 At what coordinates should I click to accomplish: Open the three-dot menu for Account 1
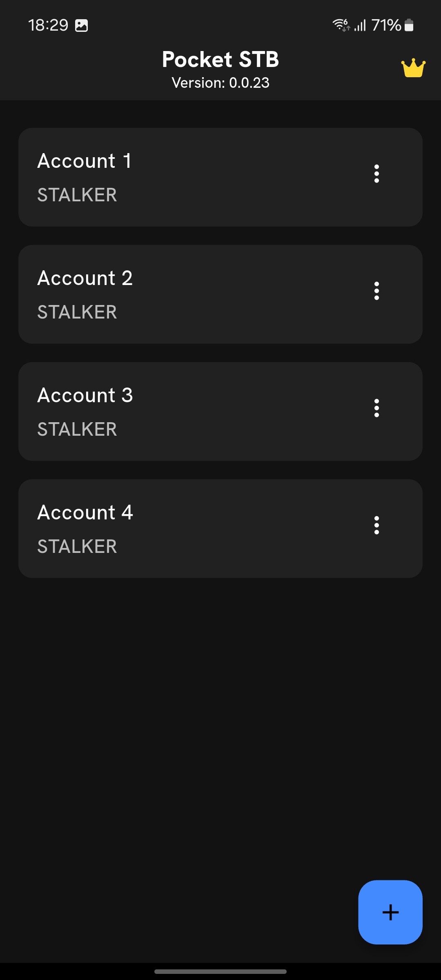[x=376, y=174]
